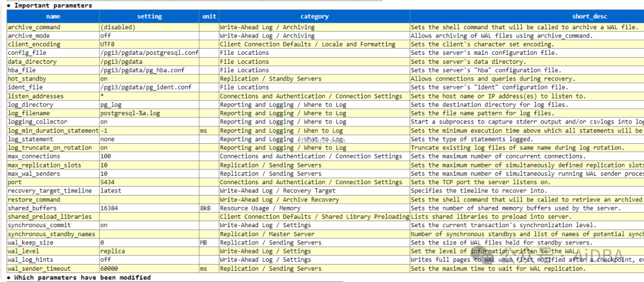Click the logging_collector parameter name

[x=38, y=122]
